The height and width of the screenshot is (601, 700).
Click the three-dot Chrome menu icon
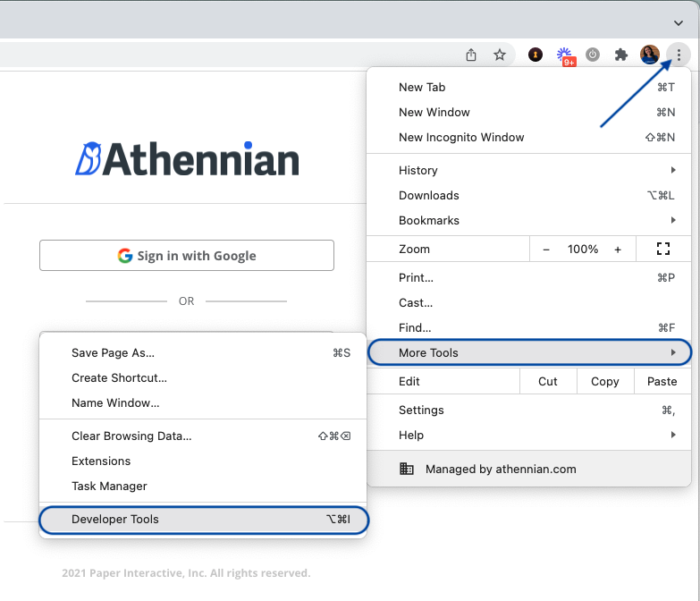pyautogui.click(x=679, y=55)
